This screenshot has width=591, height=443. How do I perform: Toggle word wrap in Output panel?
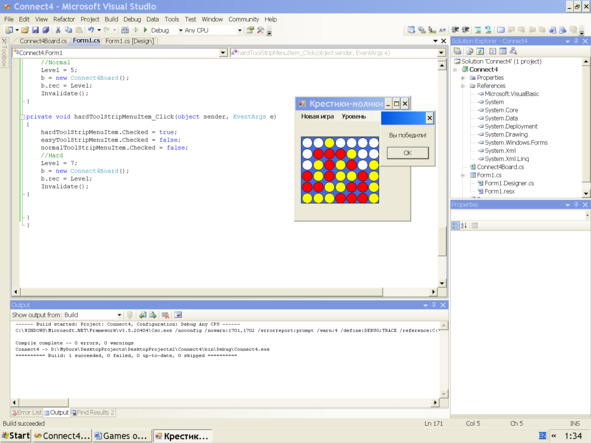pyautogui.click(x=178, y=315)
